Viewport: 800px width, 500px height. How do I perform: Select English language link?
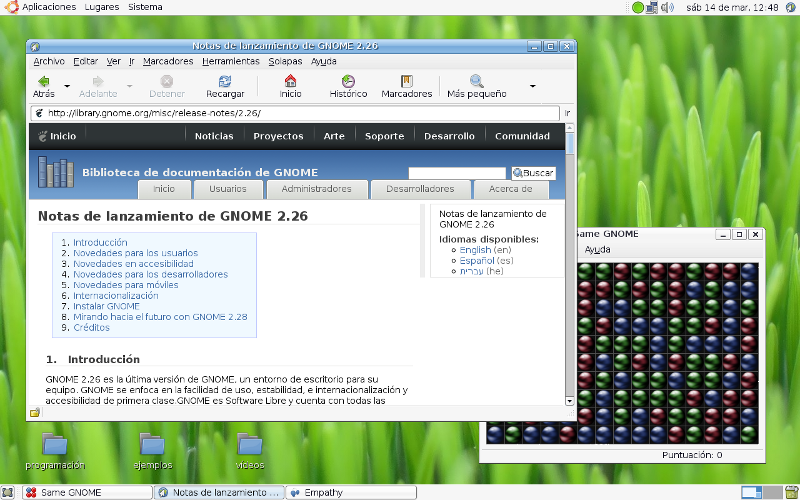point(475,250)
